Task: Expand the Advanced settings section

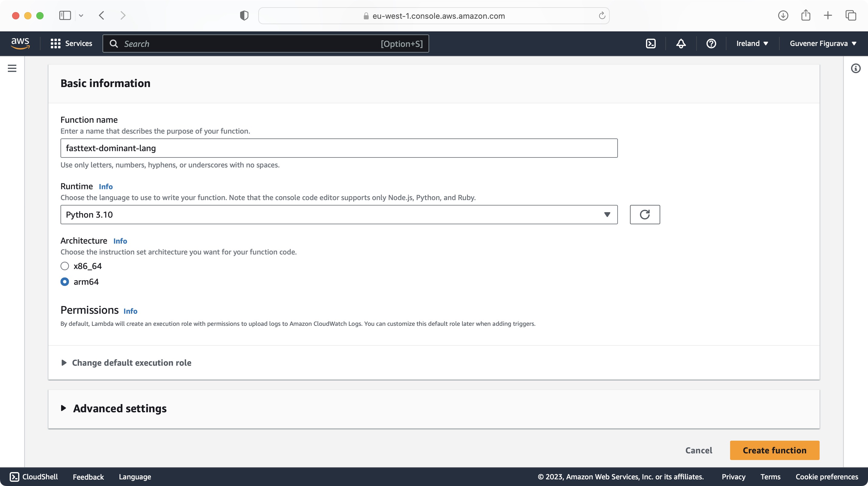Action: coord(120,408)
